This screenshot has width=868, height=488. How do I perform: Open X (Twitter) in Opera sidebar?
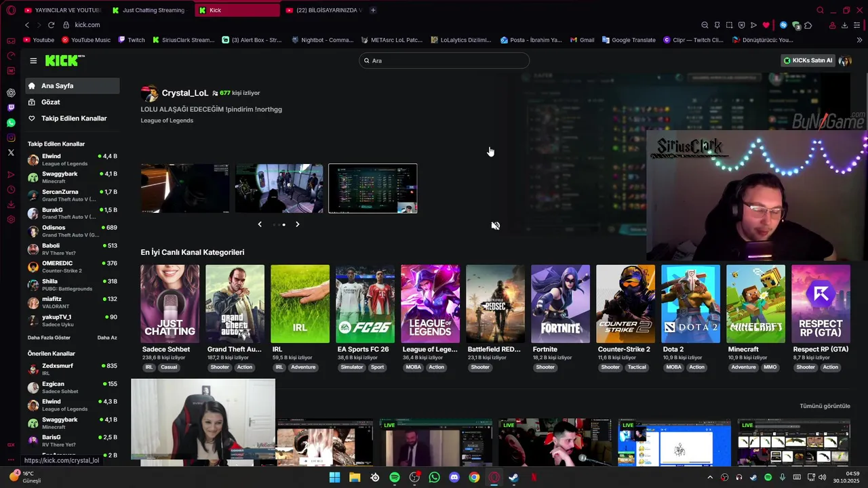pos(11,152)
